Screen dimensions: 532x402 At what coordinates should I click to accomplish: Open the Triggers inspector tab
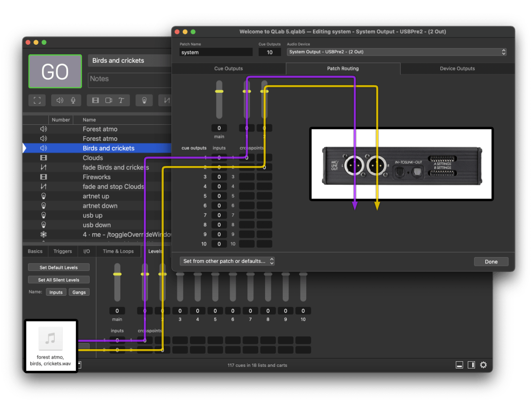point(63,251)
